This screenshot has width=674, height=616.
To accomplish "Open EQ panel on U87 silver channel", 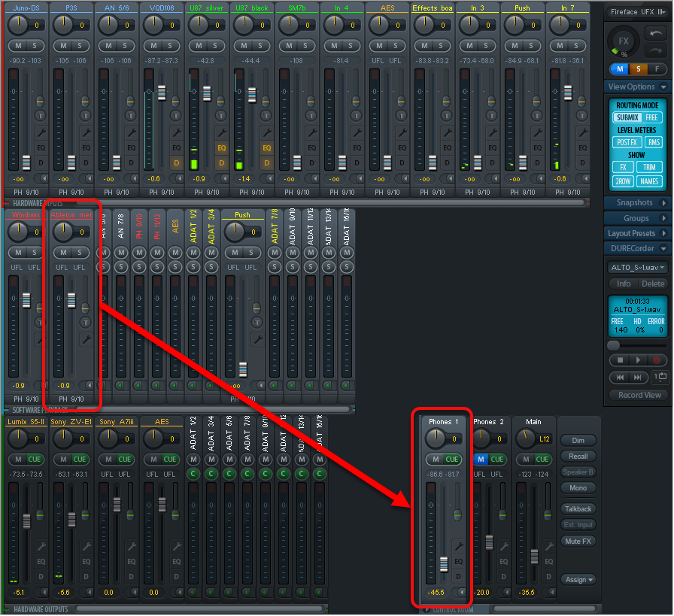I will (x=222, y=147).
